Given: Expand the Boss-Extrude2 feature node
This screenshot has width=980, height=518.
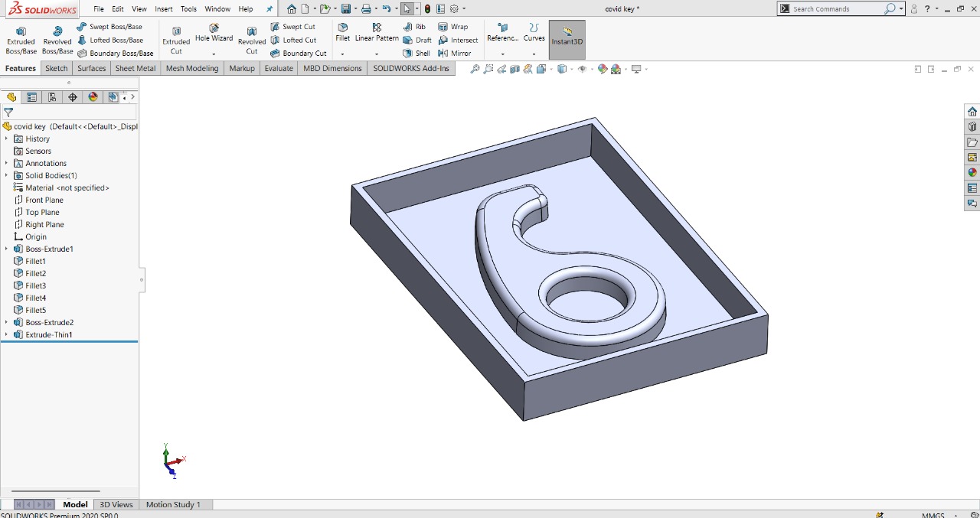Looking at the screenshot, I should click(x=7, y=322).
